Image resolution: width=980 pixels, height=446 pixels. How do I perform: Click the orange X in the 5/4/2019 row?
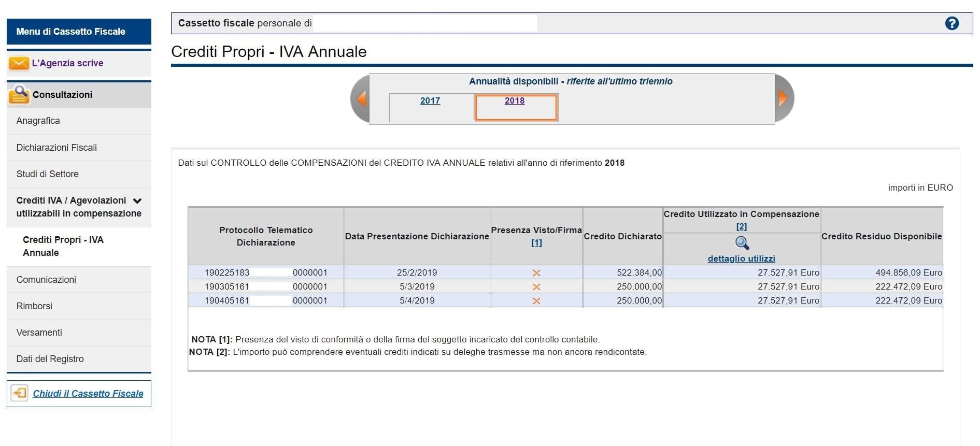click(536, 301)
